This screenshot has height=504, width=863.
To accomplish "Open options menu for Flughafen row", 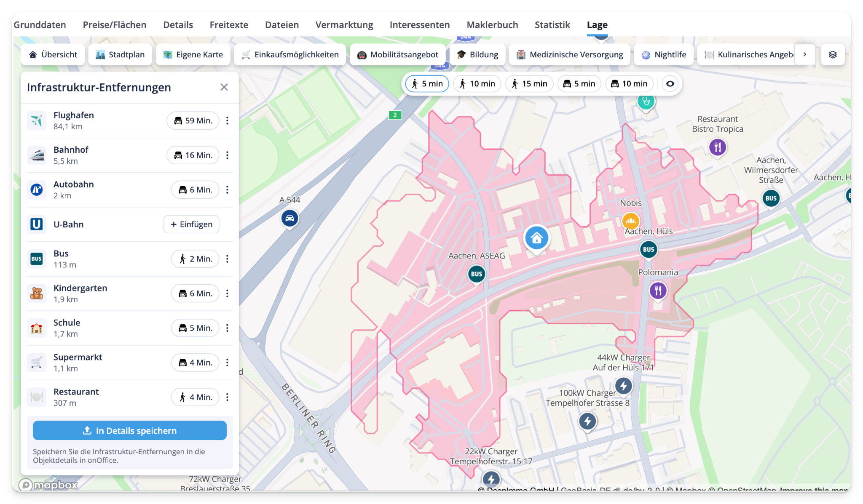I will (227, 121).
